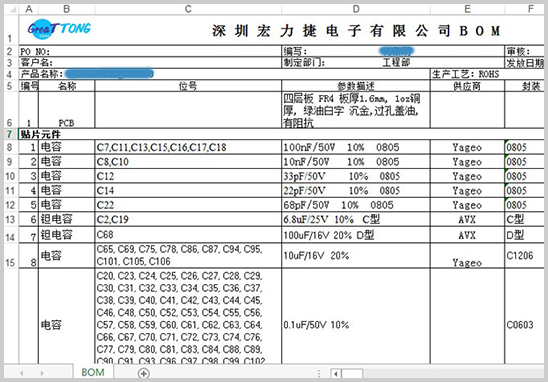This screenshot has width=548, height=382.
Task: Select cell containing C7,C11,C13 designators
Action: tap(188, 147)
